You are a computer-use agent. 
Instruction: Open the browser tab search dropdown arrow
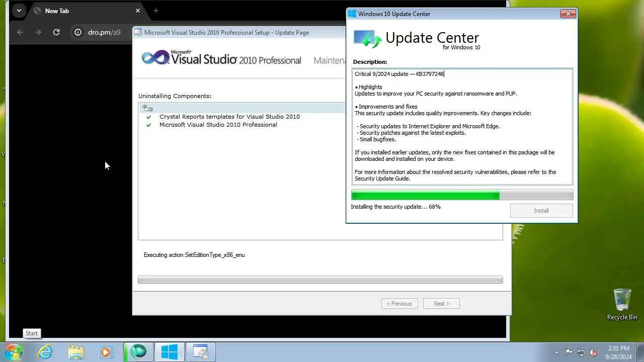tap(19, 11)
